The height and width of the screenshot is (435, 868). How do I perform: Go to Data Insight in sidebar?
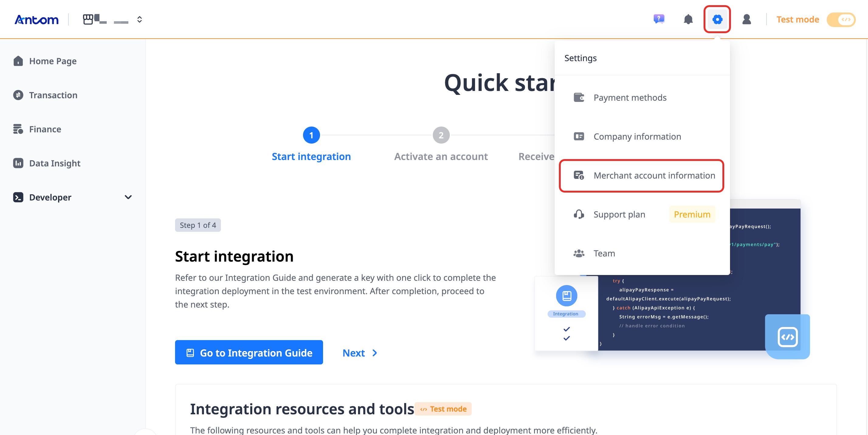pos(54,163)
